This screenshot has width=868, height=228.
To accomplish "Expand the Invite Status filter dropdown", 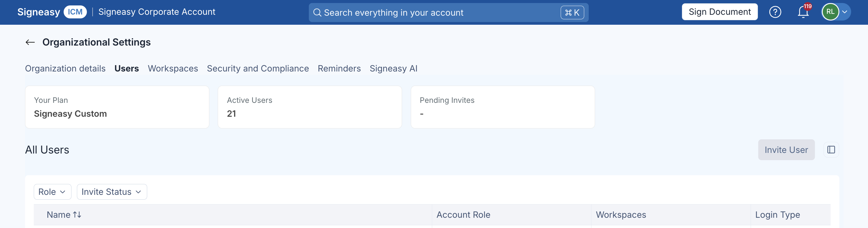I will point(112,192).
